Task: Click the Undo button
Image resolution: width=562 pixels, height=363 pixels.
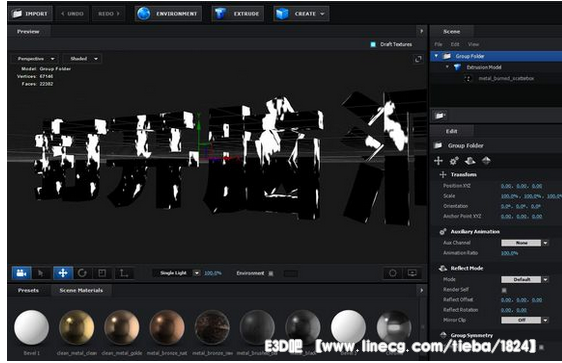Action: coord(72,14)
